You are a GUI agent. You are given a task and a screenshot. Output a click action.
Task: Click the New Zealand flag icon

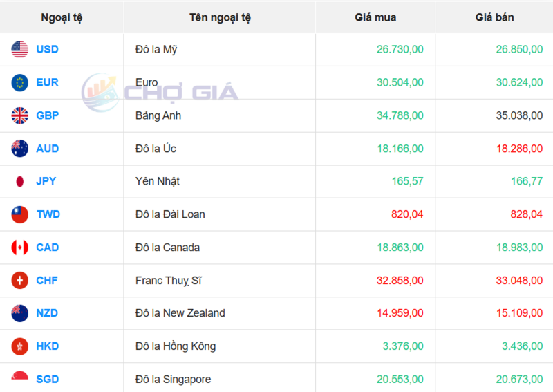(x=19, y=313)
